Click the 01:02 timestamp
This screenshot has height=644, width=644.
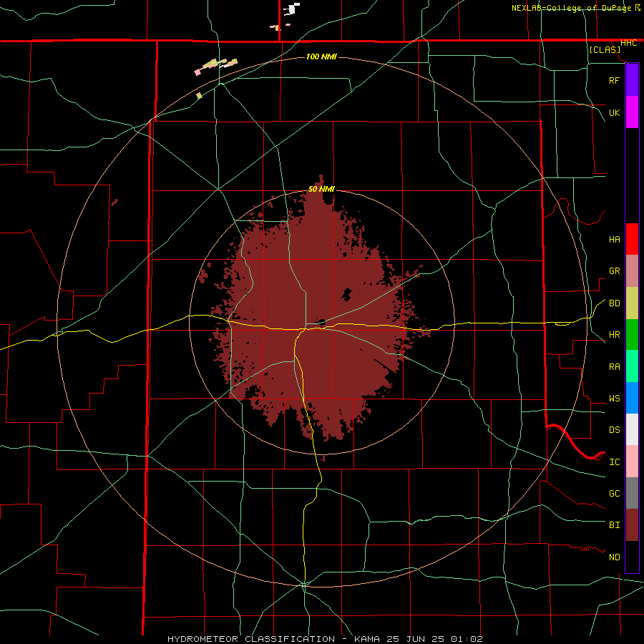(466, 639)
